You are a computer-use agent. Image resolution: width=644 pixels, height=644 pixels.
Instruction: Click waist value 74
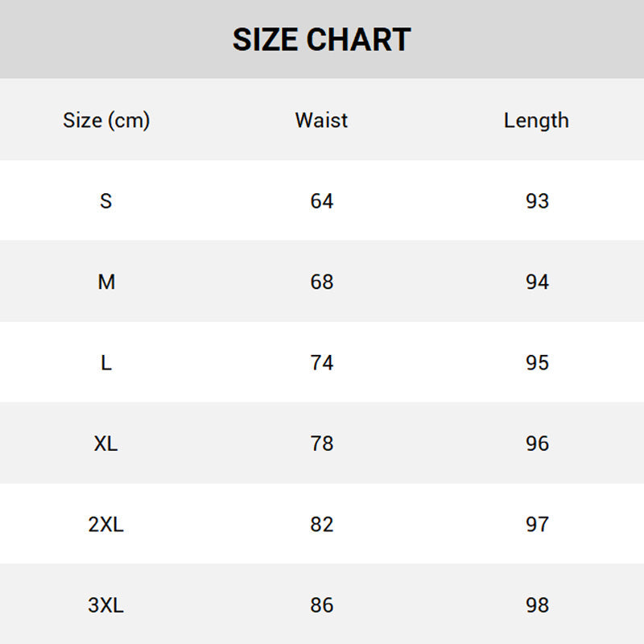321,363
